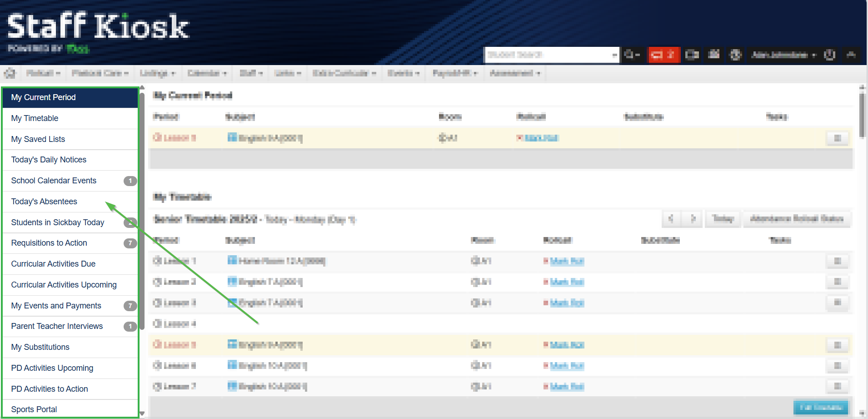Click the class icon beside Home Room 12A

pyautogui.click(x=232, y=261)
